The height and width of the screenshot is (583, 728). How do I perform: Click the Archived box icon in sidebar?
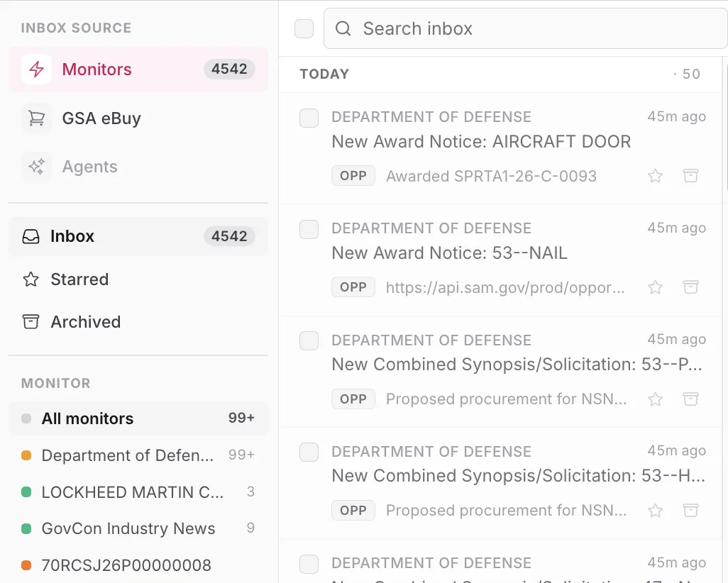point(31,322)
